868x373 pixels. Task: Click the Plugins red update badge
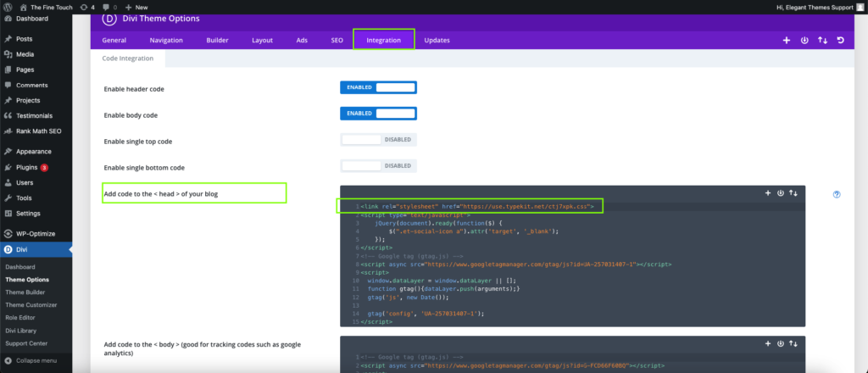click(44, 167)
